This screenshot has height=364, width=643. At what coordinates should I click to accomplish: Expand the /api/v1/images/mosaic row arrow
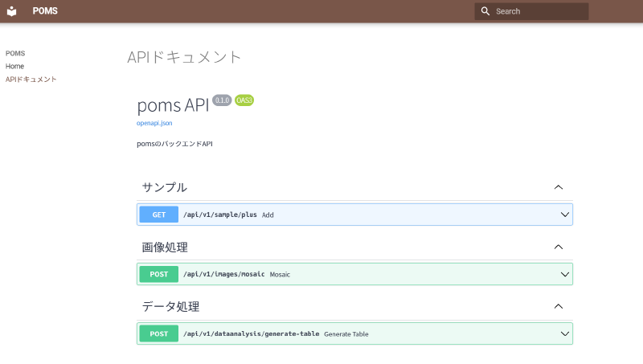[x=565, y=274]
